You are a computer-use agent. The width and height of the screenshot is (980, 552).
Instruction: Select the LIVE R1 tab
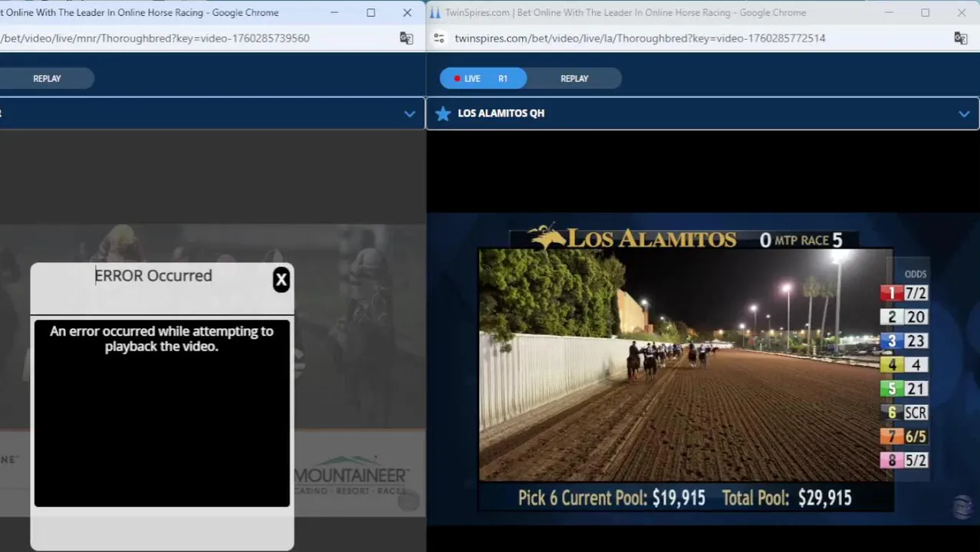tap(482, 78)
